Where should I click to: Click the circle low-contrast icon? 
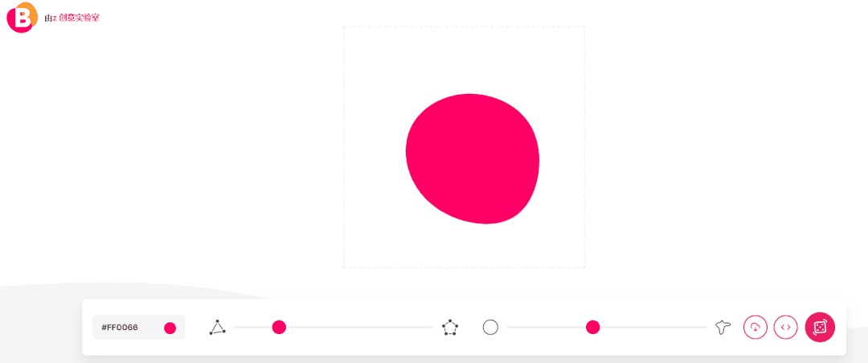coord(490,328)
